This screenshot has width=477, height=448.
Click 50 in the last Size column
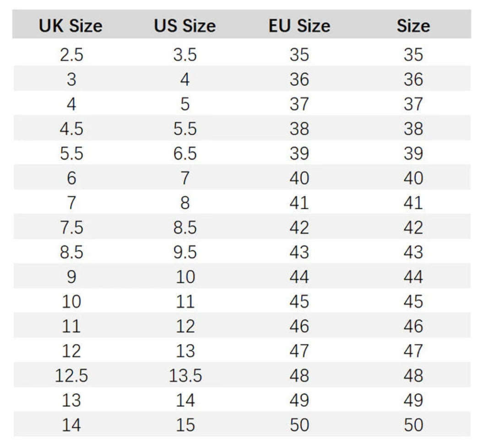click(x=413, y=425)
